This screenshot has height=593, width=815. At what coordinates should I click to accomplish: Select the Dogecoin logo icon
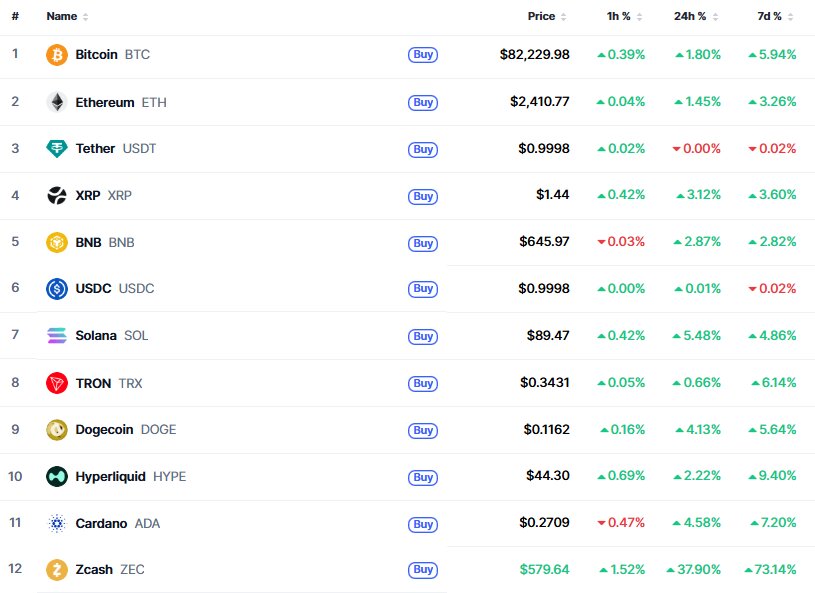pos(57,430)
